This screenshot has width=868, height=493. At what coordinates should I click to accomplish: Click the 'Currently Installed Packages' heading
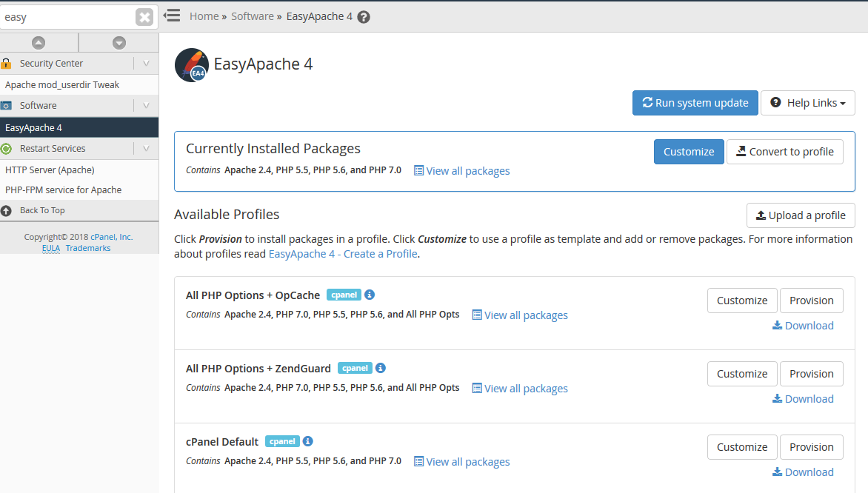point(273,148)
